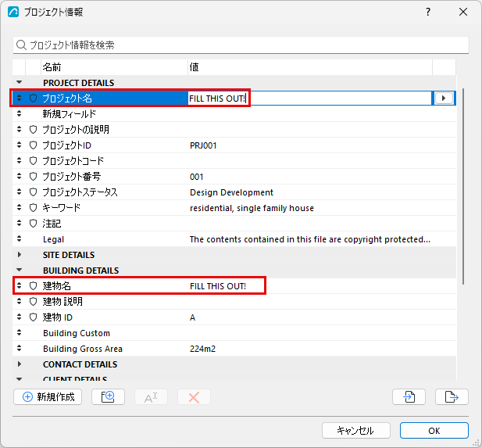Image resolution: width=482 pixels, height=448 pixels.
Task: Click the Archicad logo icon in the title bar
Action: 13,12
